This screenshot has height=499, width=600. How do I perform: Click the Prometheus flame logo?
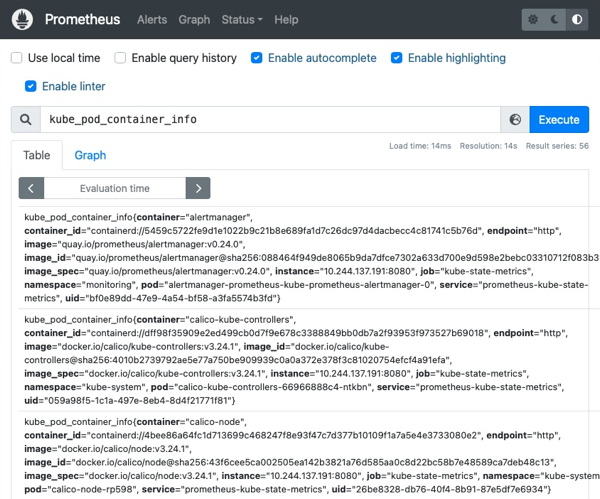coord(22,20)
